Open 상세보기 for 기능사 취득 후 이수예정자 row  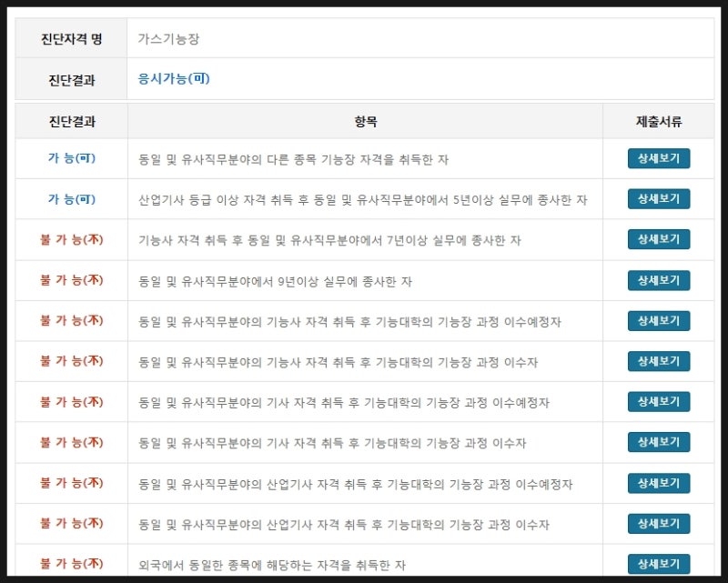(659, 321)
